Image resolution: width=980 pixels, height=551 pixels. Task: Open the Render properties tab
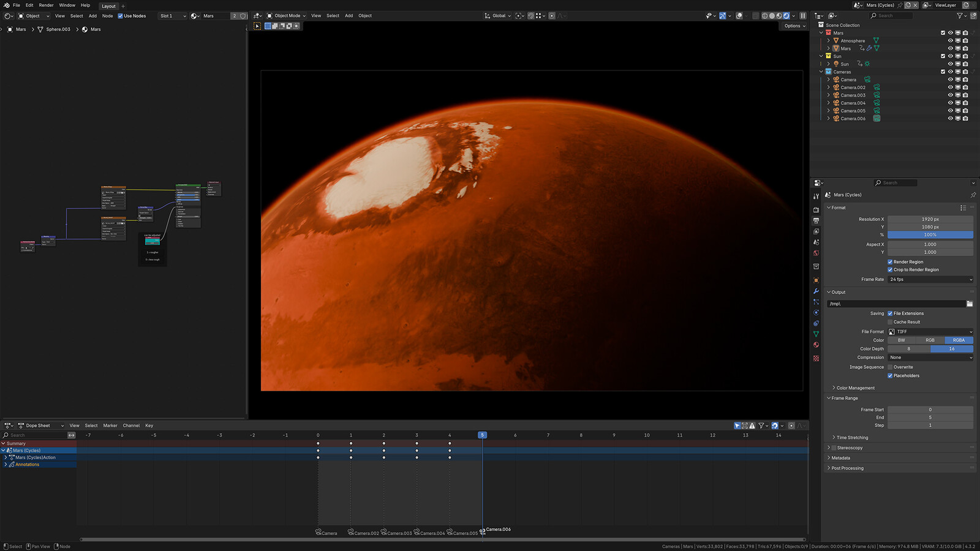click(x=816, y=210)
